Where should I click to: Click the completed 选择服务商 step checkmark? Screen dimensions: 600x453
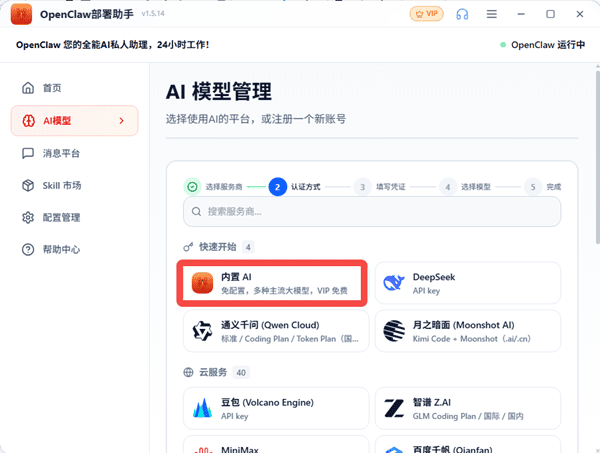pyautogui.click(x=192, y=187)
